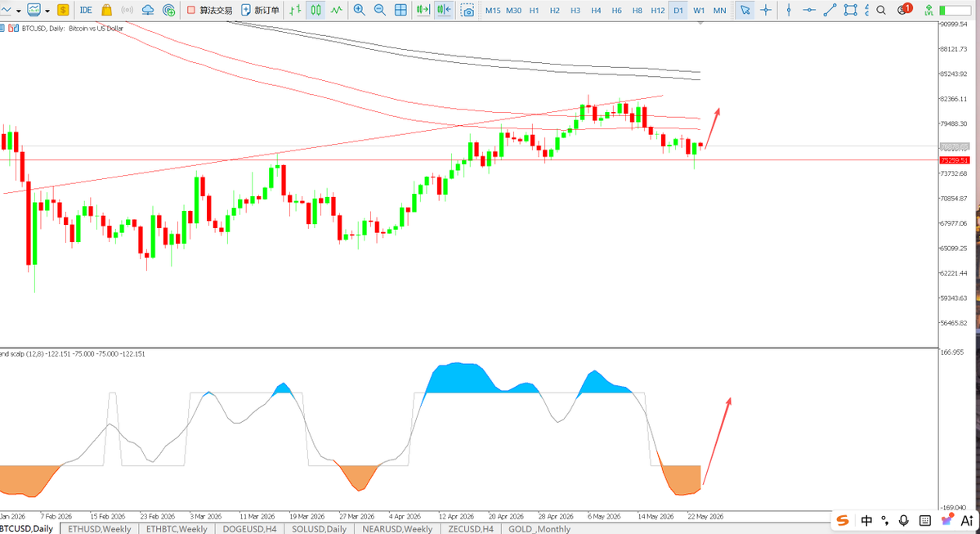
Task: Click the tile windows grid icon
Action: [x=401, y=10]
